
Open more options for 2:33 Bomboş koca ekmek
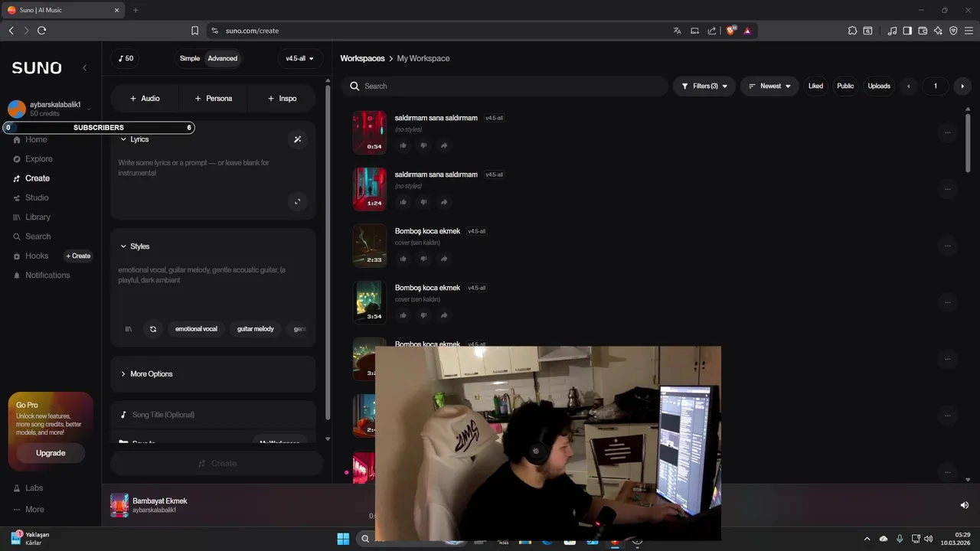(x=947, y=246)
